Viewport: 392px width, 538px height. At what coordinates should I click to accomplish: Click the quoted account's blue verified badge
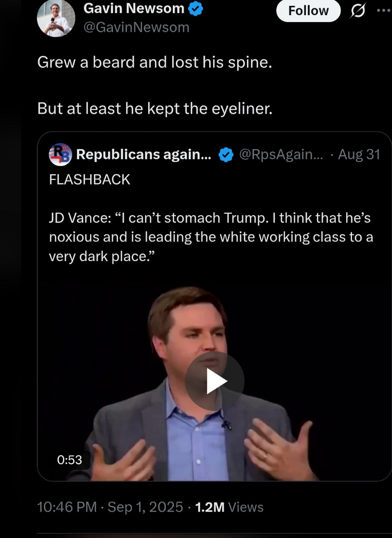226,155
